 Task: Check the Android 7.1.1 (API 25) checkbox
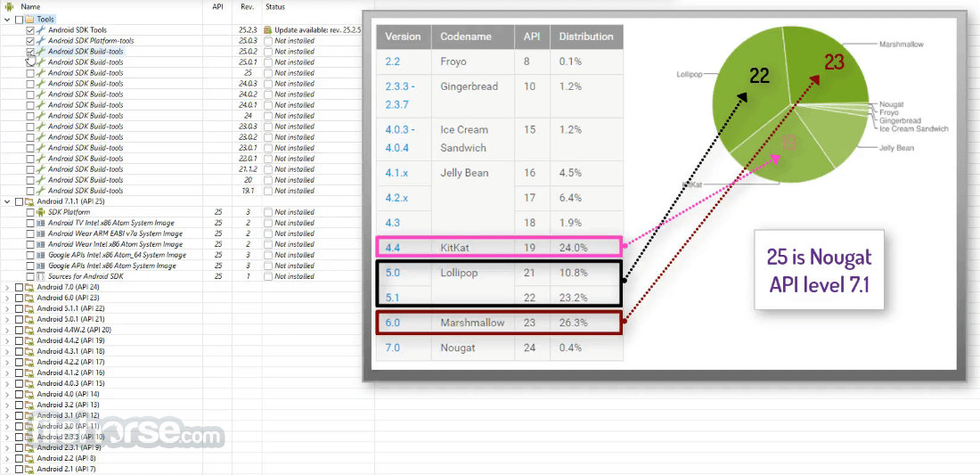click(19, 201)
